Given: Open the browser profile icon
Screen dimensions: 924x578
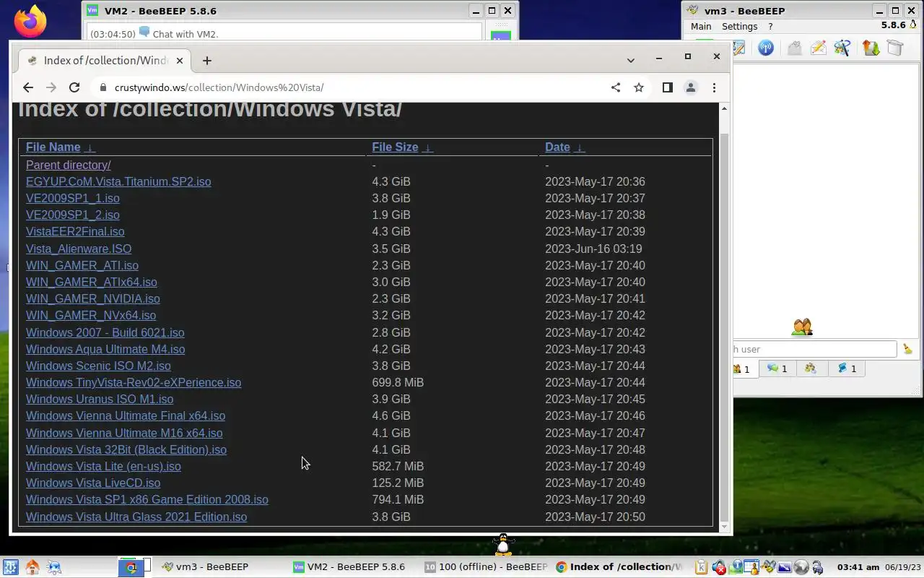Looking at the screenshot, I should pos(691,87).
